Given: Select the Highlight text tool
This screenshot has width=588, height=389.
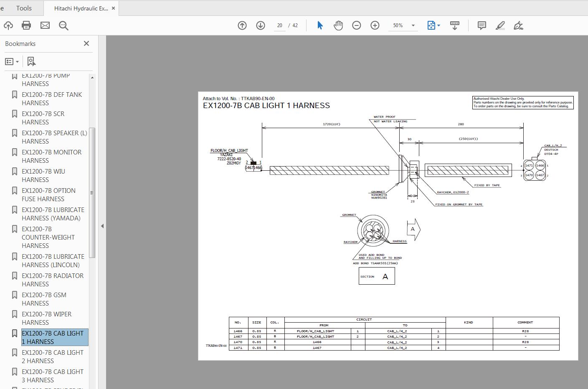Looking at the screenshot, I should pos(500,25).
